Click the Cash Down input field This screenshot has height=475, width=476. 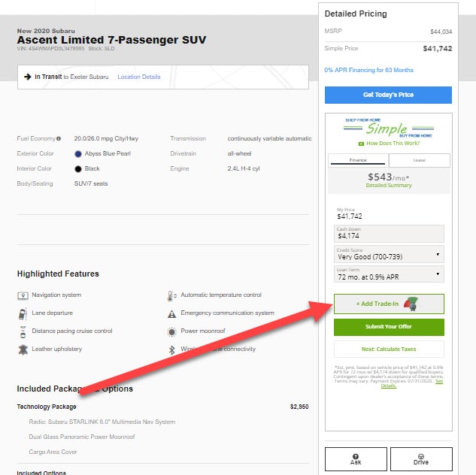389,234
